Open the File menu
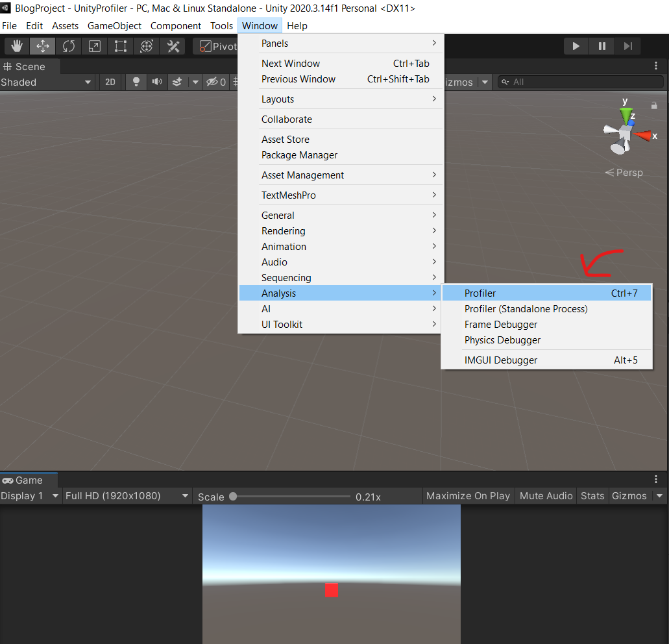The width and height of the screenshot is (669, 644). (x=9, y=25)
